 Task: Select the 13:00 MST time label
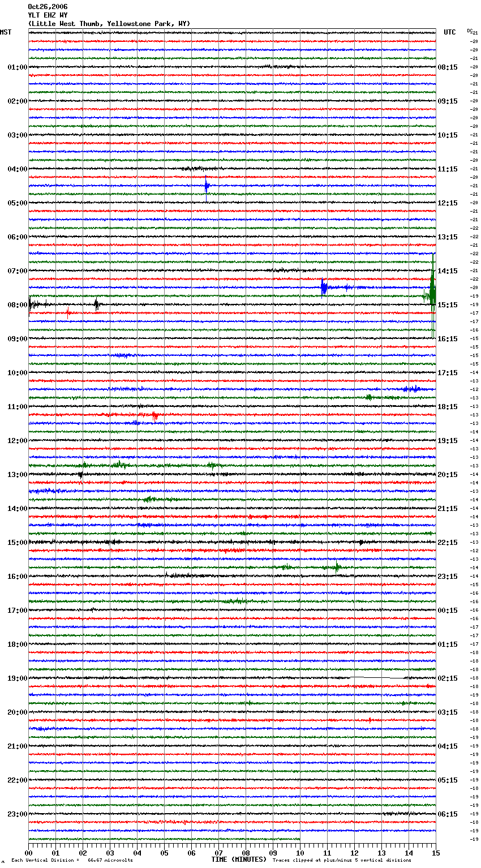pyautogui.click(x=18, y=475)
